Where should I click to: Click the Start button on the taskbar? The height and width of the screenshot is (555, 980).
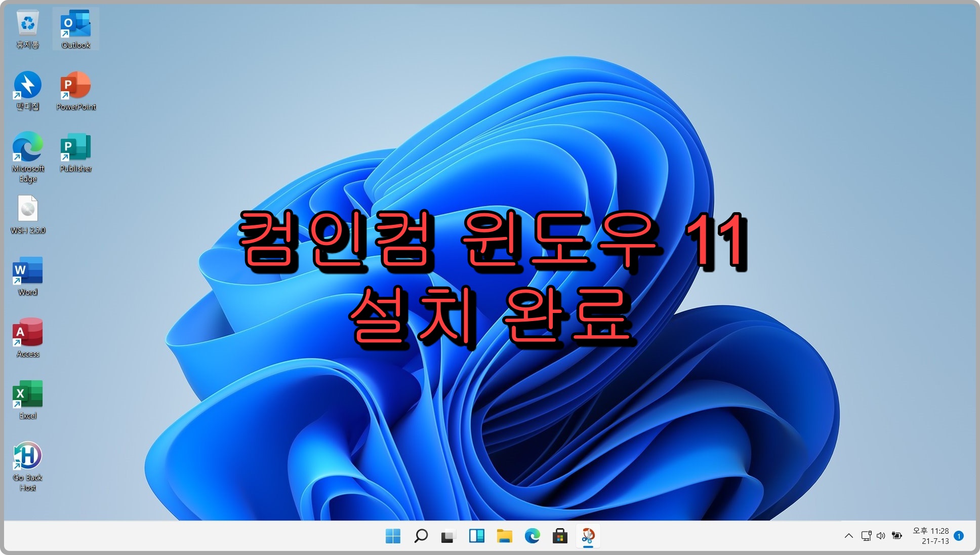click(394, 535)
